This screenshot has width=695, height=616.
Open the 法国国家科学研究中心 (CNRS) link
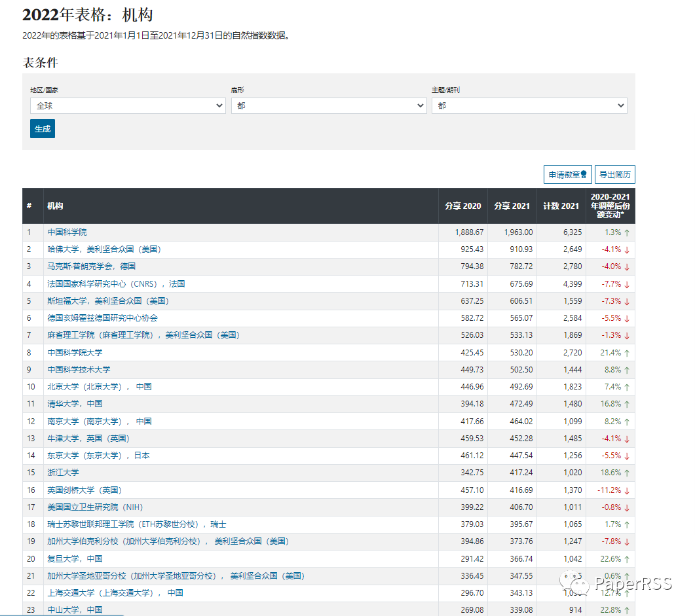tap(116, 284)
